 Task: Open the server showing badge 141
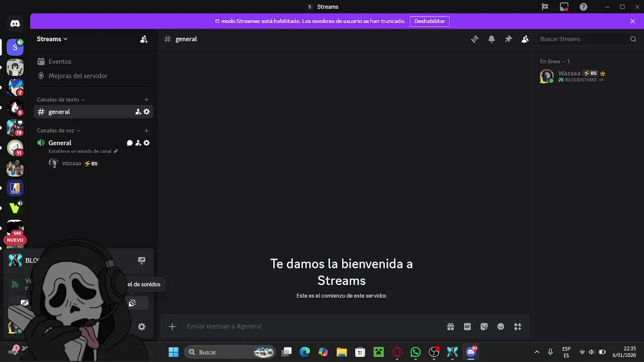pyautogui.click(x=15, y=227)
